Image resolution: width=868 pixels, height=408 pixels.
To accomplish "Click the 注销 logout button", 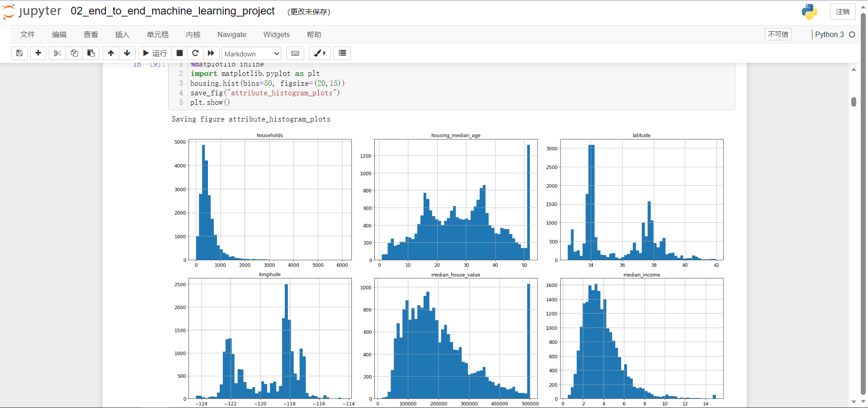I will [843, 12].
